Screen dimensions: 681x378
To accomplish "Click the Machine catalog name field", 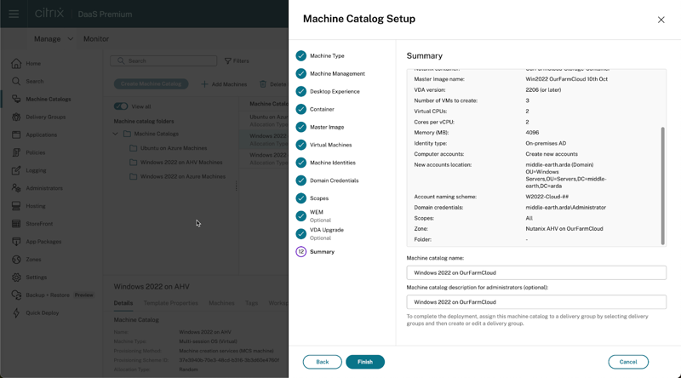I will [536, 273].
